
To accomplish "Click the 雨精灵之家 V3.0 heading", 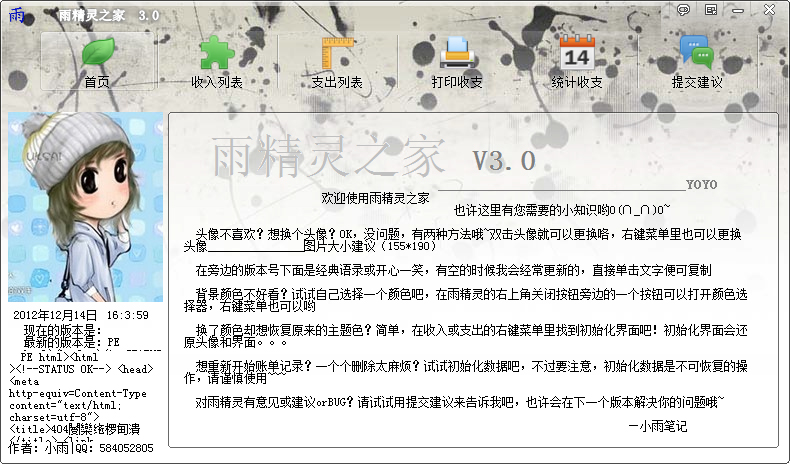I will coord(373,158).
